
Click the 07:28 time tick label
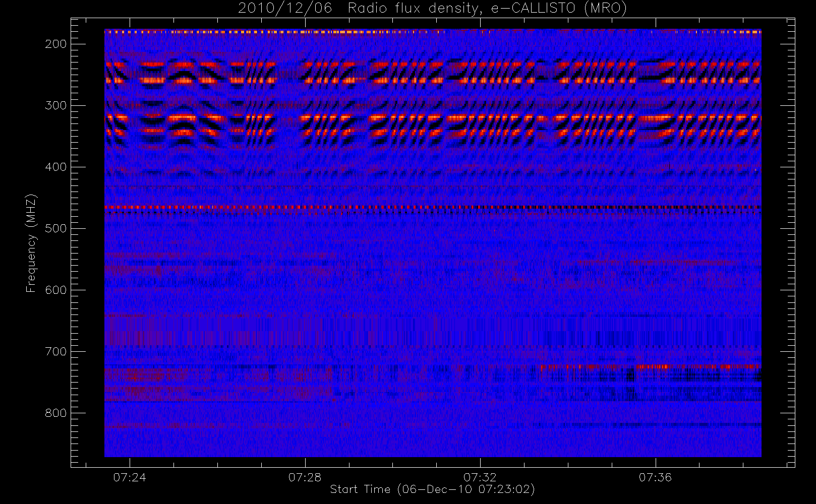[305, 477]
